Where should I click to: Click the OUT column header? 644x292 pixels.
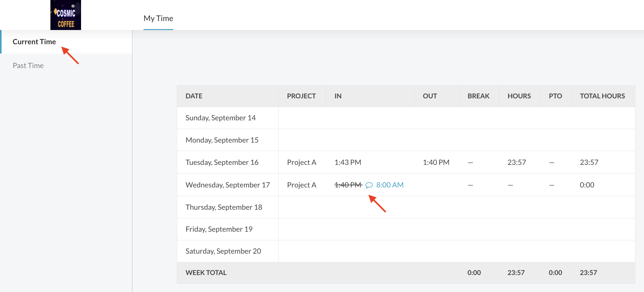430,96
